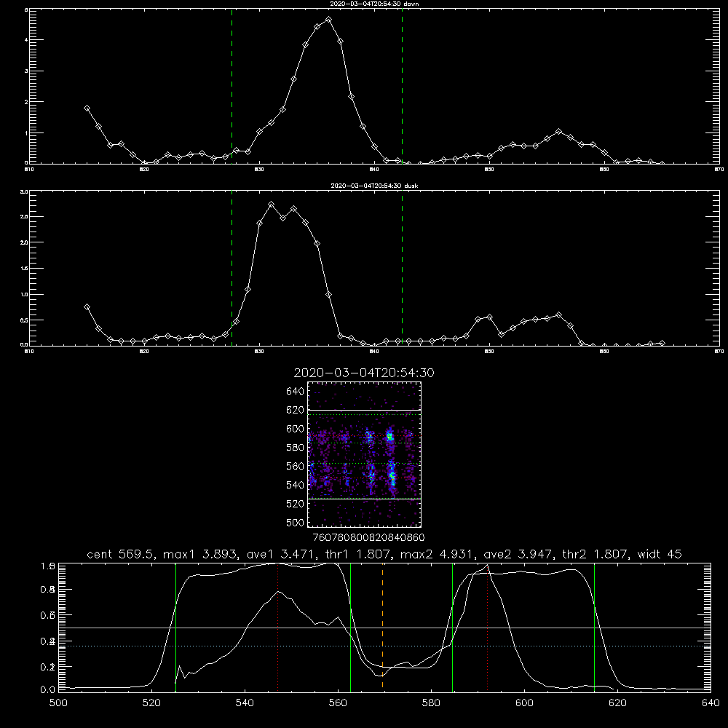Click the first diamond data point in dawn plot
728x728 pixels.
click(87, 108)
